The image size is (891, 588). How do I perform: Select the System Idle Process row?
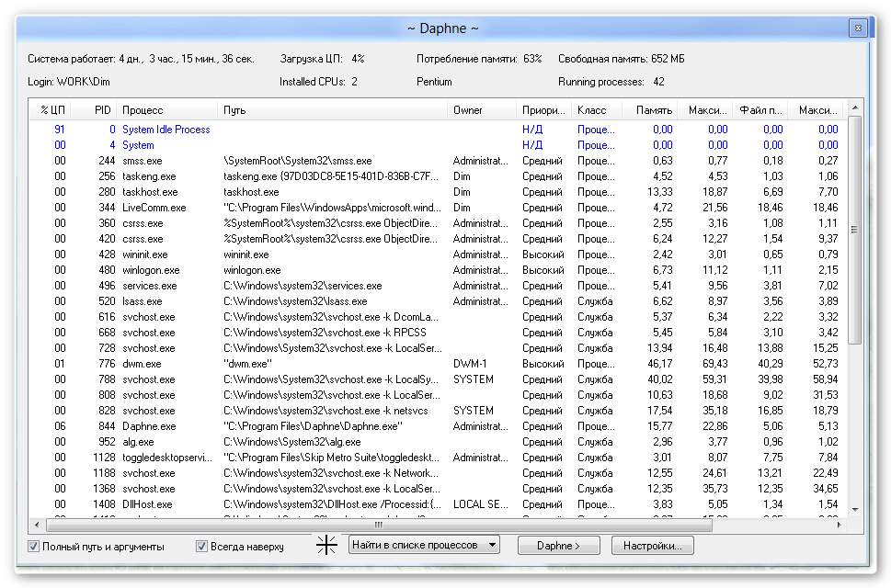pos(166,130)
